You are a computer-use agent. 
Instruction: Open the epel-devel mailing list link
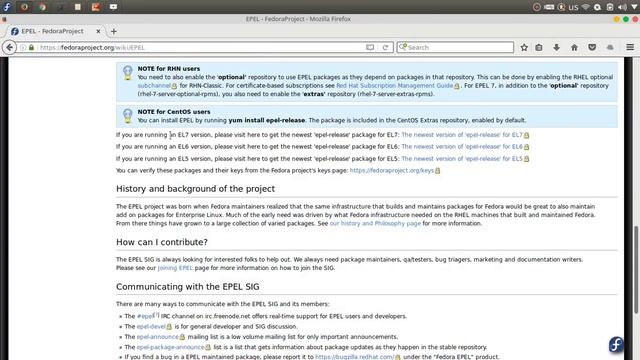click(151, 327)
